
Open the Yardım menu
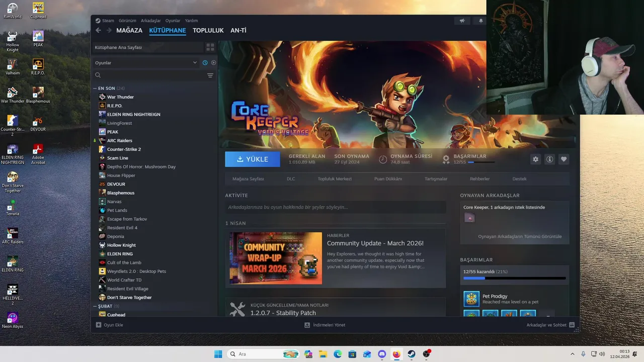pos(191,21)
